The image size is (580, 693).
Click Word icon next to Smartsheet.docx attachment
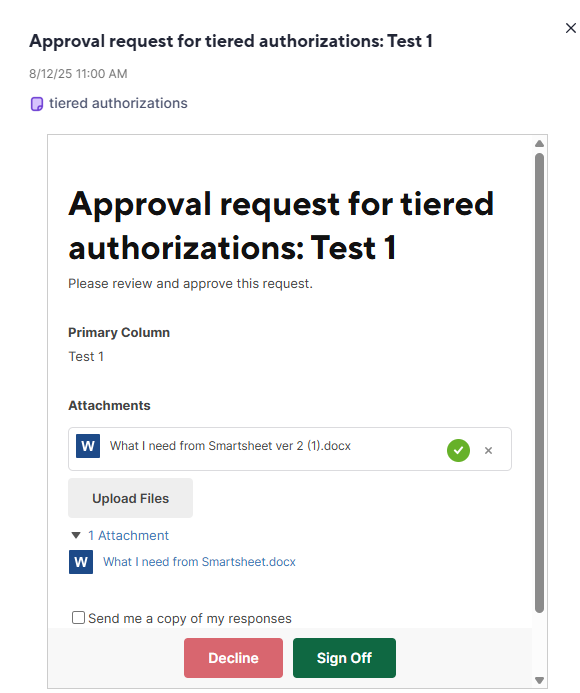pos(81,562)
